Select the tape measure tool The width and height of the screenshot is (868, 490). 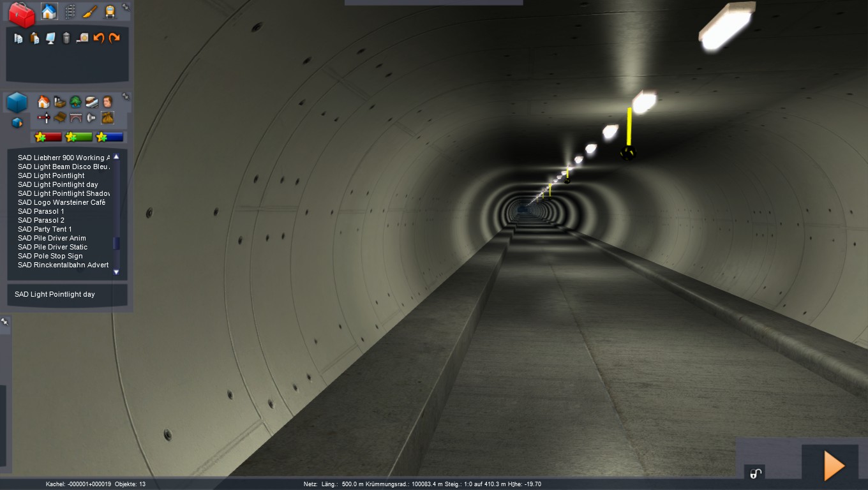pyautogui.click(x=82, y=38)
